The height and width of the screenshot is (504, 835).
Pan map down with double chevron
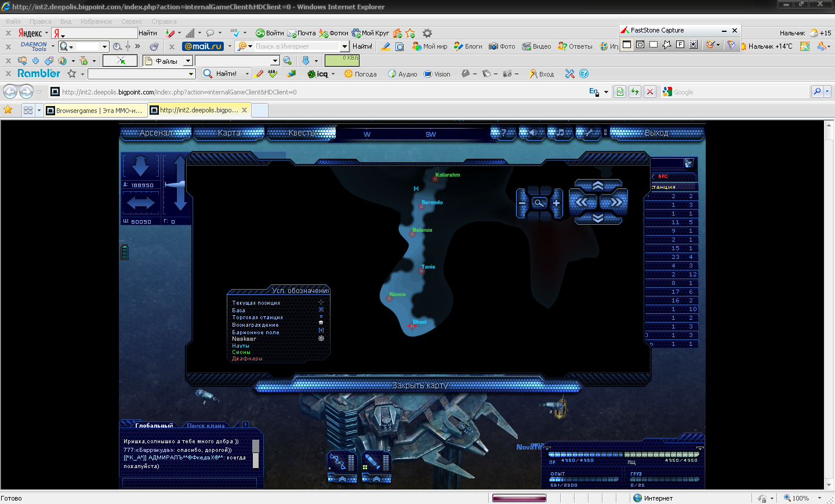pyautogui.click(x=598, y=218)
